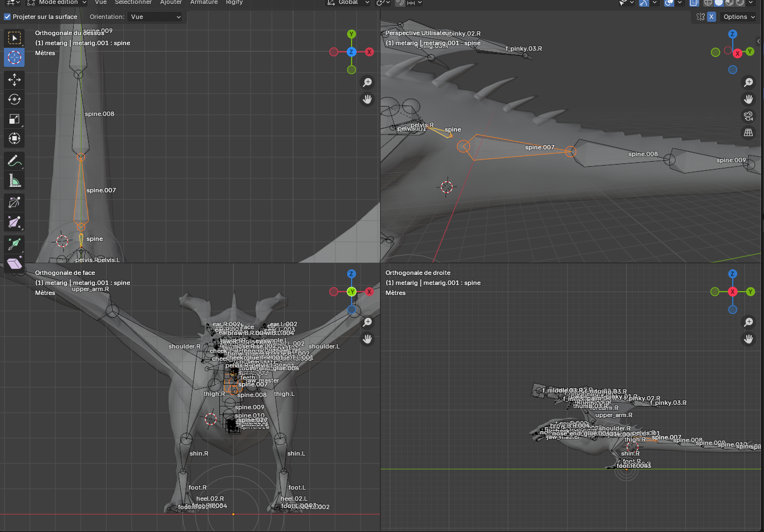Toggle camera view in perspective viewport

click(x=748, y=116)
